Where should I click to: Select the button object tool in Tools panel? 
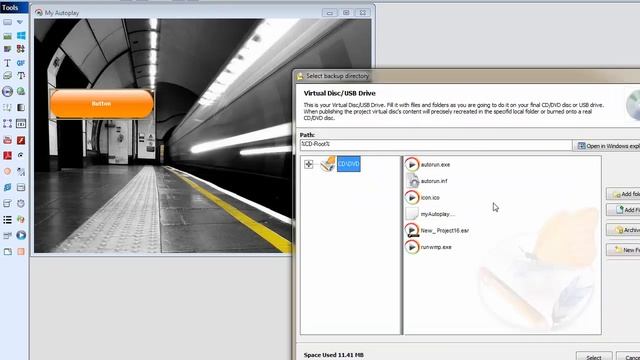tap(7, 22)
